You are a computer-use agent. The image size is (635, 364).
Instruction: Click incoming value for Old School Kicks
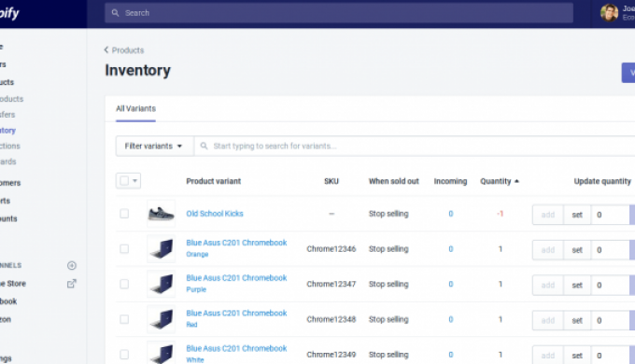(451, 214)
